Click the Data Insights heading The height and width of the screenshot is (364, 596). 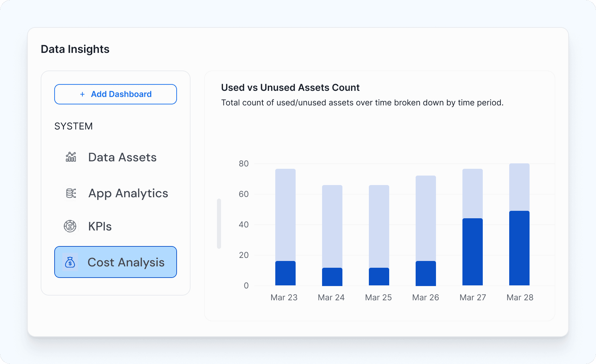[x=75, y=49]
